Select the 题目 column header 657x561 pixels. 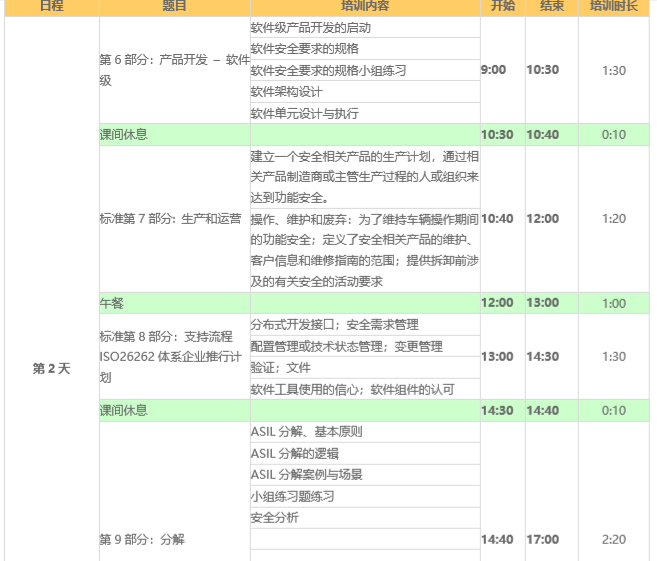174,6
